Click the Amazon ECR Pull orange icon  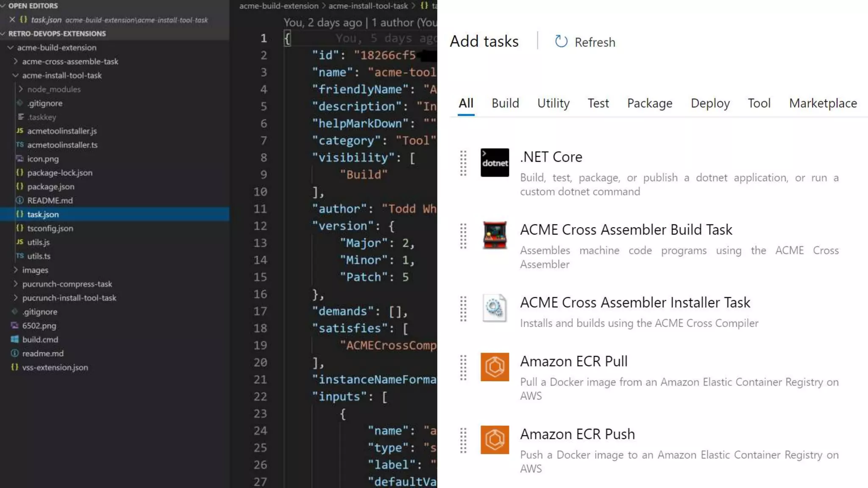pos(495,367)
